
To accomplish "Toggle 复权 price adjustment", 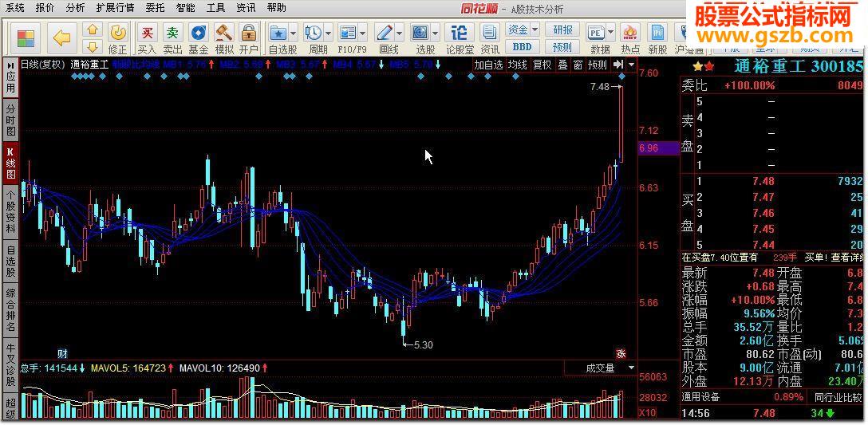I will click(x=542, y=65).
